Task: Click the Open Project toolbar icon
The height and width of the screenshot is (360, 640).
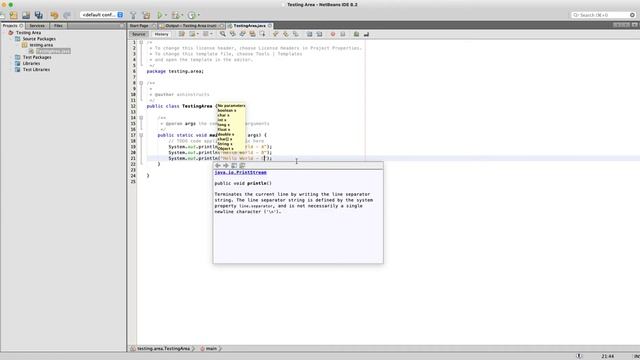Action: [26, 15]
